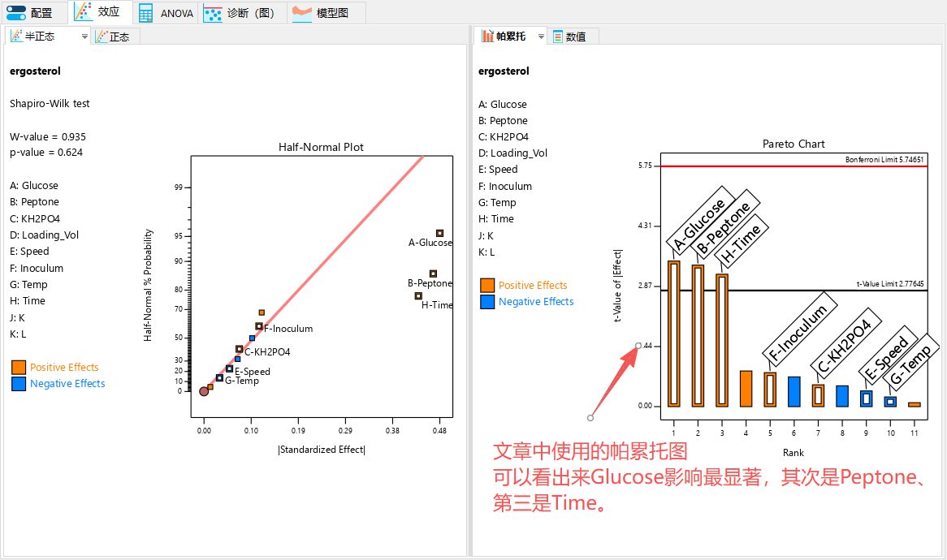The image size is (947, 560).
Task: Switch to the 正态 tab
Action: pos(115,36)
